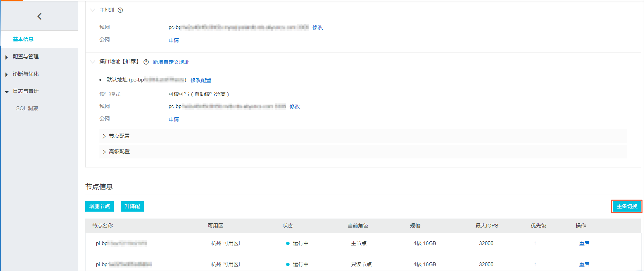Click the 优先级 column header

tap(538, 226)
